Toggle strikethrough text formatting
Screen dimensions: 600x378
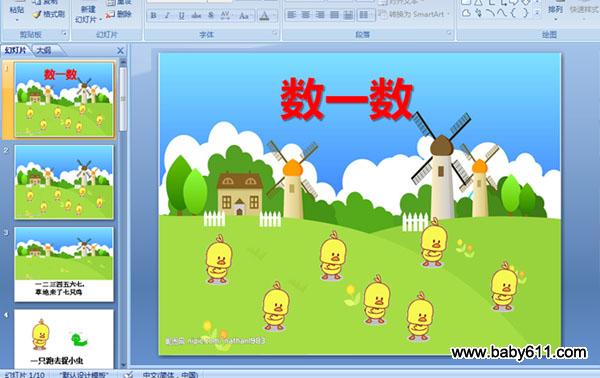(196, 15)
